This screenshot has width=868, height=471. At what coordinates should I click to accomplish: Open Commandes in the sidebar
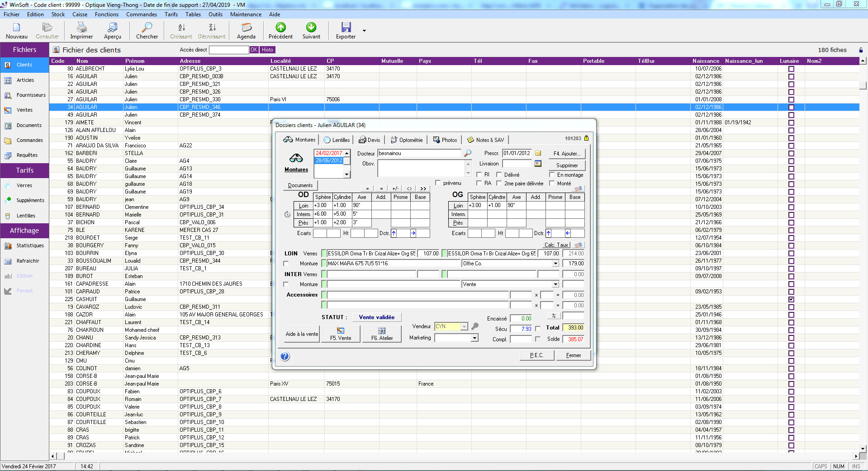[x=25, y=140]
